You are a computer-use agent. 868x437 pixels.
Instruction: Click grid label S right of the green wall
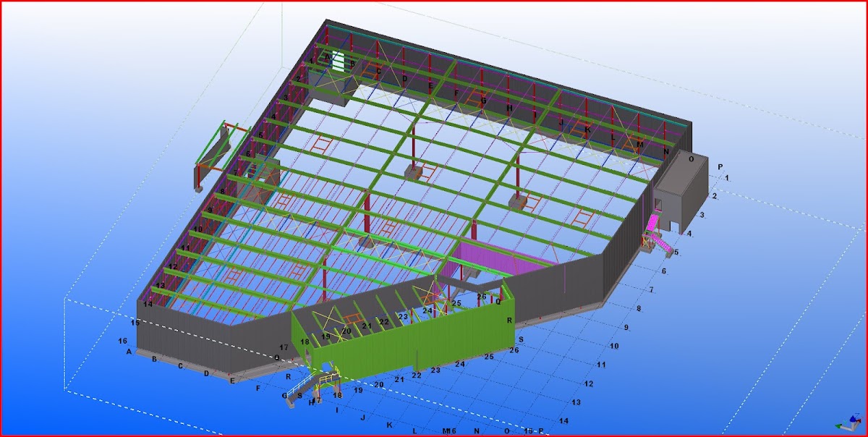coord(521,339)
